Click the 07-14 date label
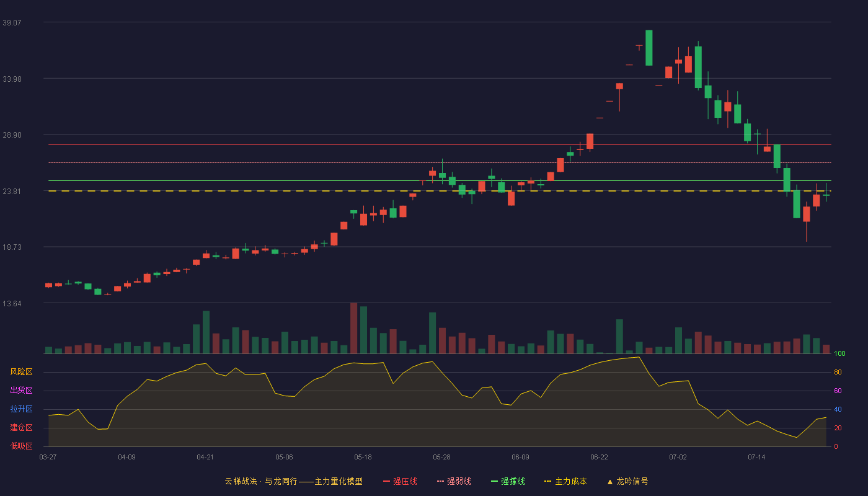This screenshot has height=496, width=868. (756, 457)
